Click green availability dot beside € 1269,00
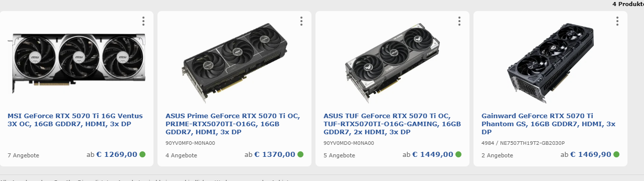The height and width of the screenshot is (181, 644). point(142,154)
